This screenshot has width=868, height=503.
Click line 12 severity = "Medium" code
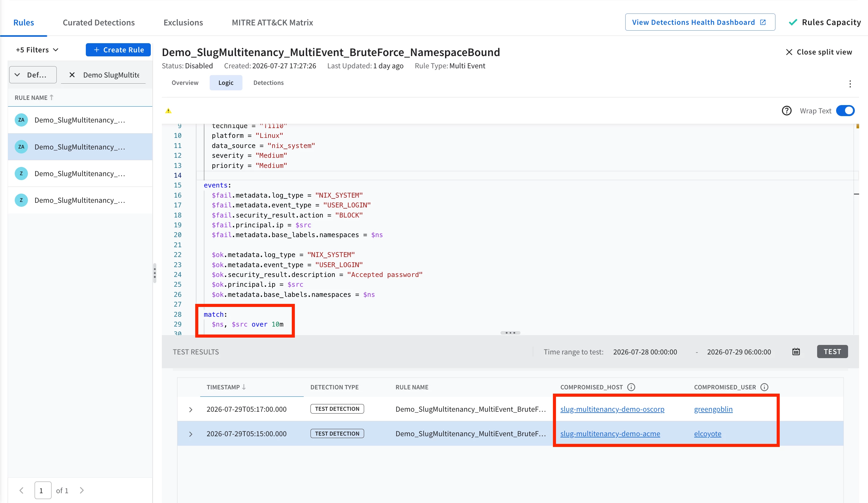(x=249, y=155)
